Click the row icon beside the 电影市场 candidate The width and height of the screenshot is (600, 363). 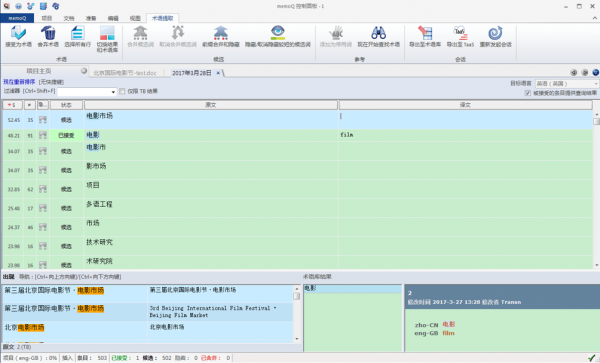pos(43,120)
